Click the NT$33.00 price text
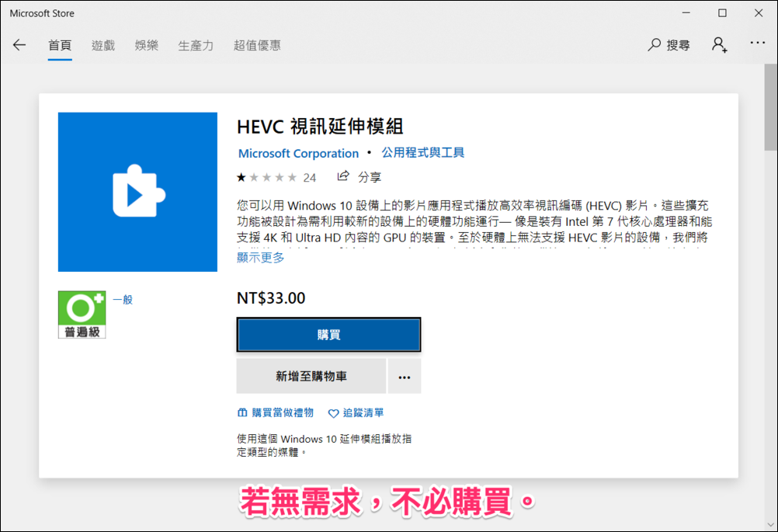This screenshot has height=532, width=778. point(271,297)
